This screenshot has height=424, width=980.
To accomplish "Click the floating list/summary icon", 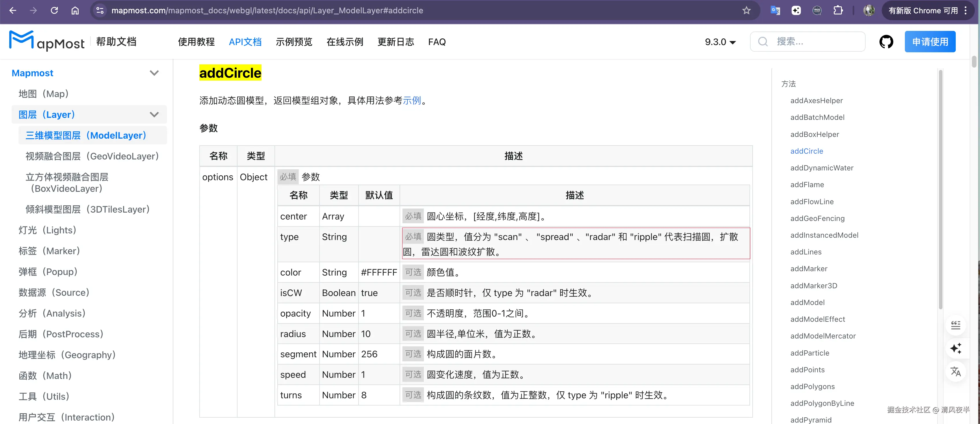I will pyautogui.click(x=955, y=325).
